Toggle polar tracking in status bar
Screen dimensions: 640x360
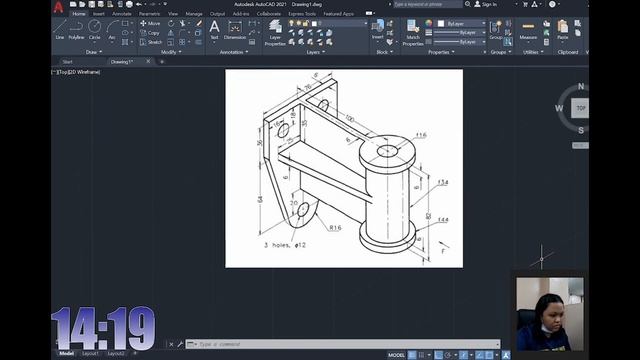click(448, 355)
